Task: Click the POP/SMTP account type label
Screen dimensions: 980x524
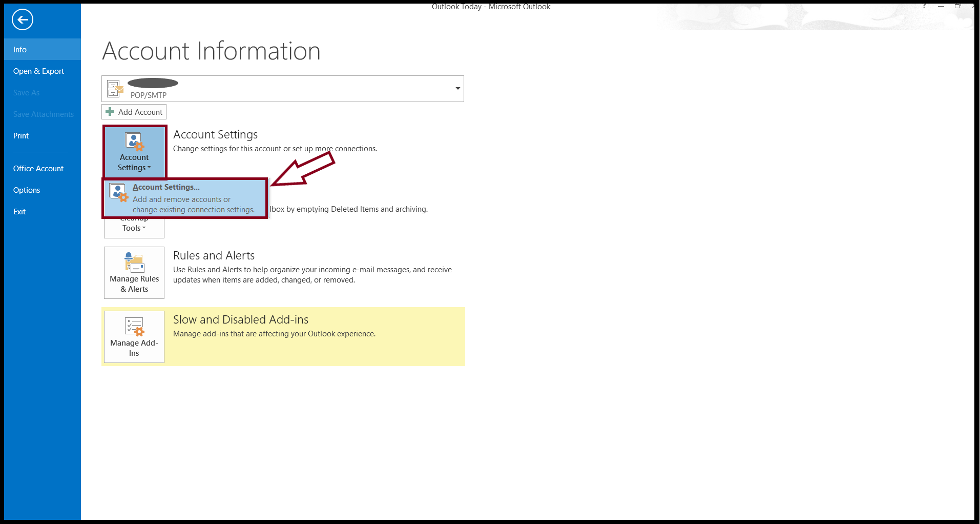Action: coord(149,95)
